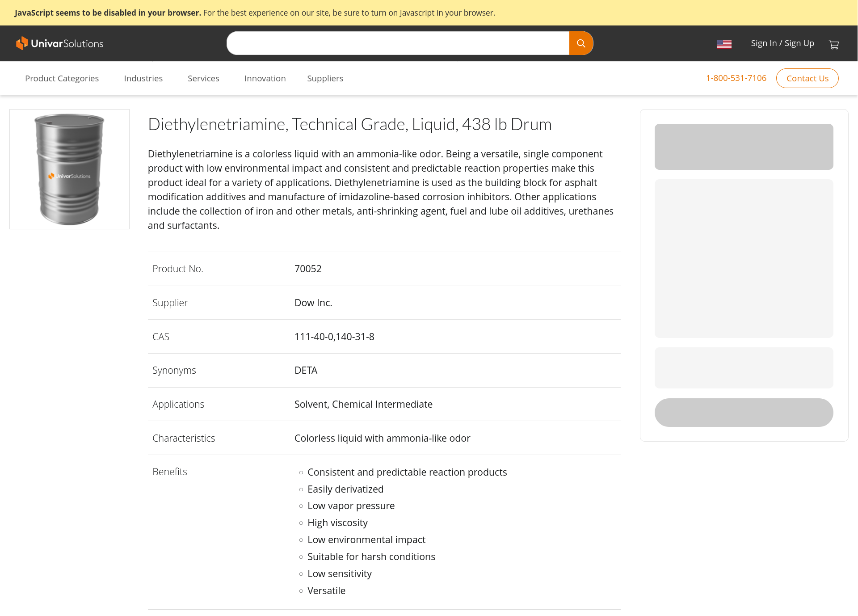Open the shopping cart icon
Image resolution: width=858 pixels, height=616 pixels.
(x=833, y=44)
